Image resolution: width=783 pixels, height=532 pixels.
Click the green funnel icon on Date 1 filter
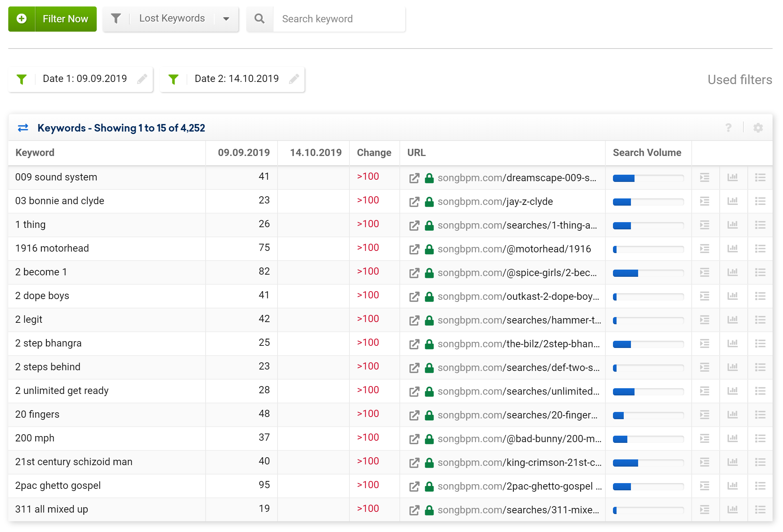[x=22, y=79]
